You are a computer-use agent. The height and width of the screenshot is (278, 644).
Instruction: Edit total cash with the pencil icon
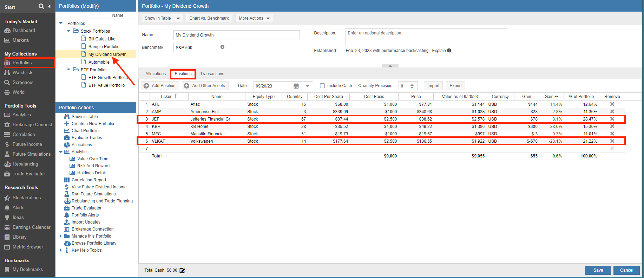pos(182,270)
